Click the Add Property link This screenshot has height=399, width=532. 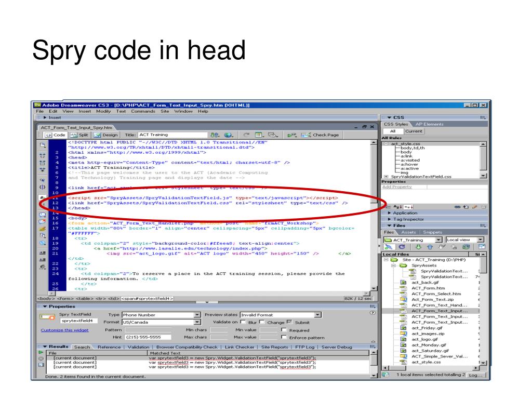[396, 187]
